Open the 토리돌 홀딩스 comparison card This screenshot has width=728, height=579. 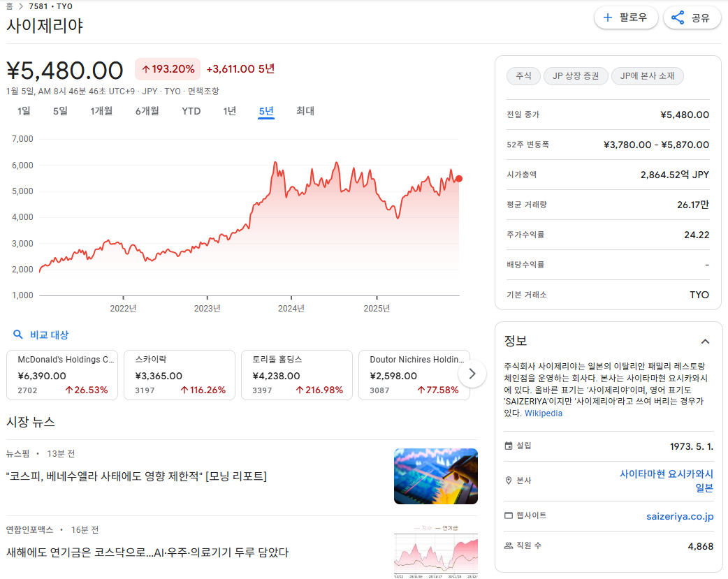297,374
